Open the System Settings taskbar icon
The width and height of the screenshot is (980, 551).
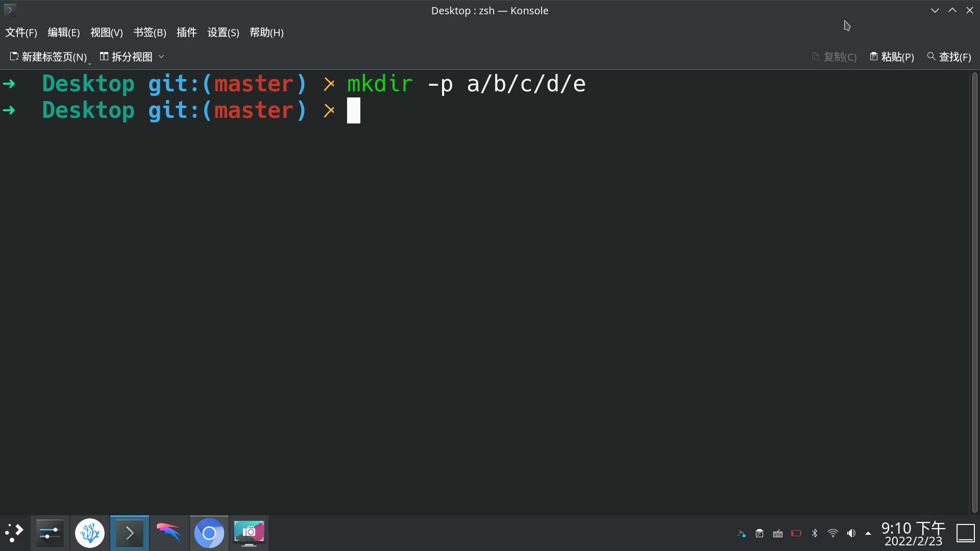[x=50, y=533]
